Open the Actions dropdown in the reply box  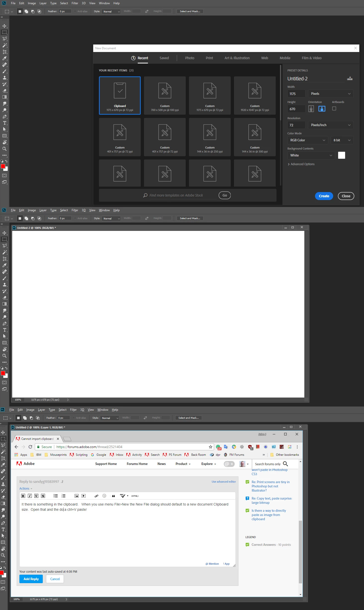click(26, 488)
